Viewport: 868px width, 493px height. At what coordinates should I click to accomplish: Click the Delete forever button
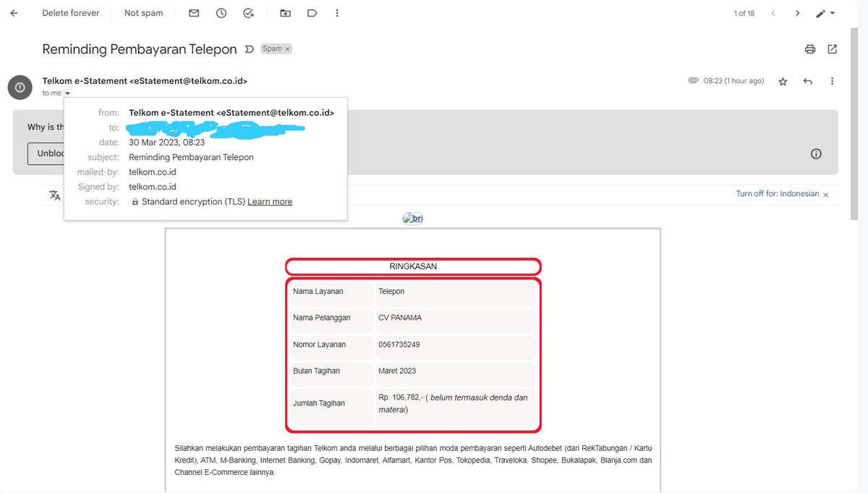tap(71, 13)
